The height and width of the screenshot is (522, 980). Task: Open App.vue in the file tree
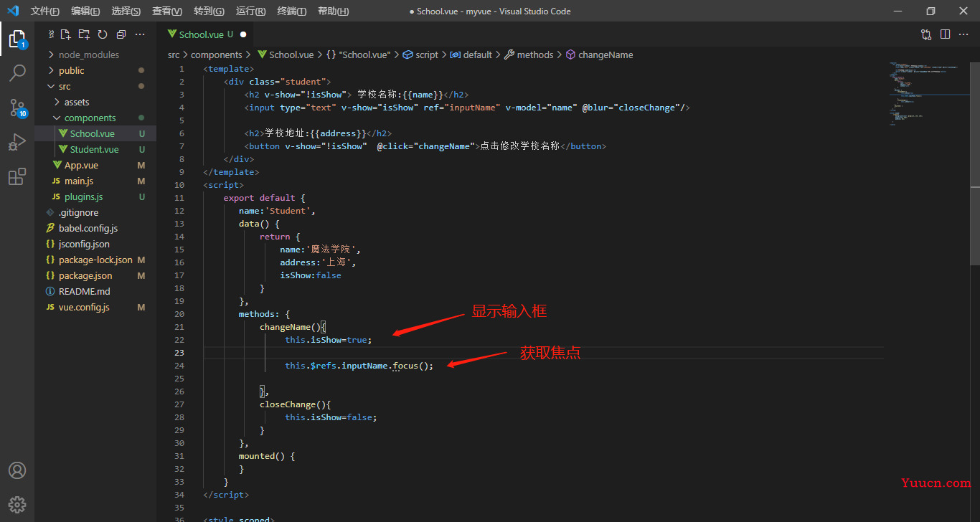coord(95,165)
